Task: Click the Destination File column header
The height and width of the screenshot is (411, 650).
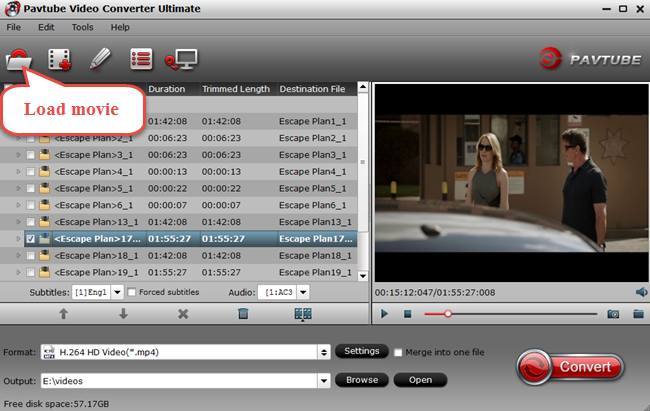Action: 317,89
